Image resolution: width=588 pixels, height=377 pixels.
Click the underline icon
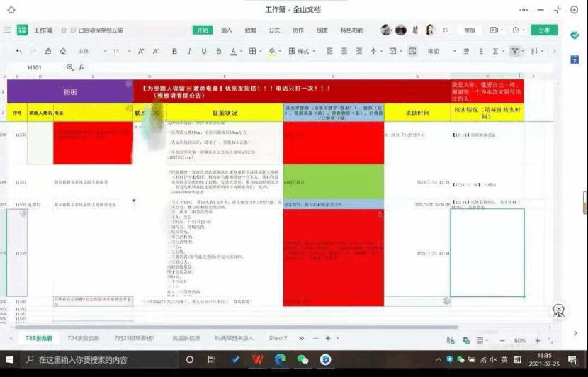coord(204,52)
